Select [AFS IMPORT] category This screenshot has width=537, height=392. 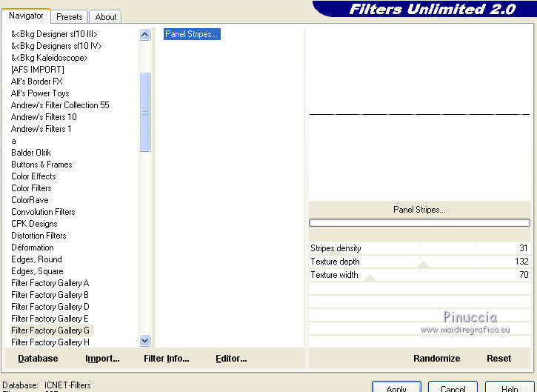pyautogui.click(x=38, y=70)
